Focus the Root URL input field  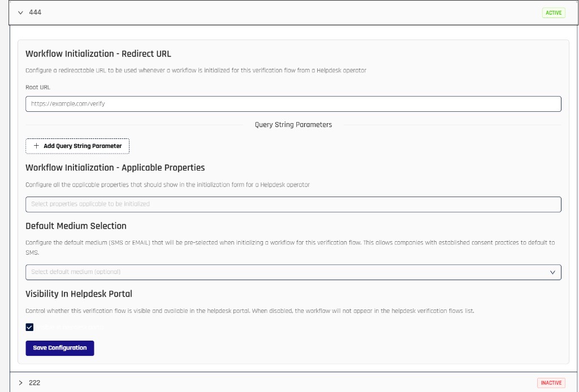click(293, 104)
